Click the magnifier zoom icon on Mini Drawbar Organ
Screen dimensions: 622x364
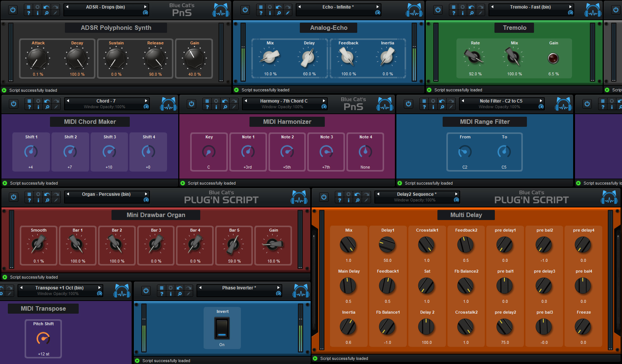coord(47,200)
